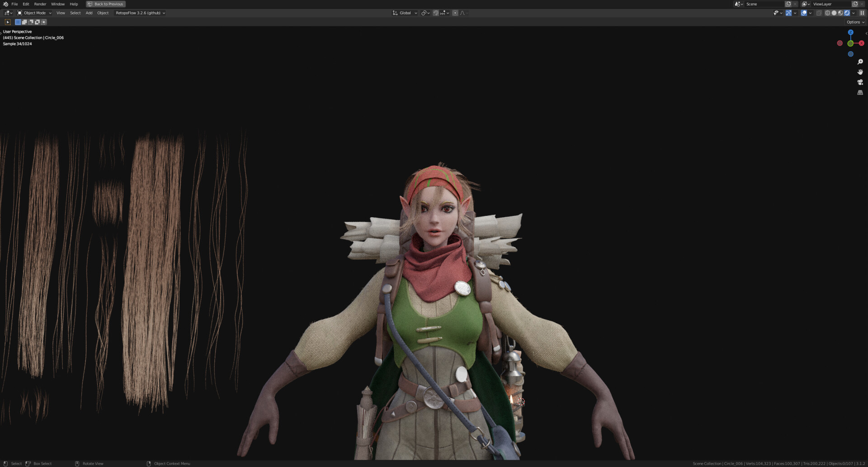
Task: Toggle viewport overlays display
Action: [804, 13]
